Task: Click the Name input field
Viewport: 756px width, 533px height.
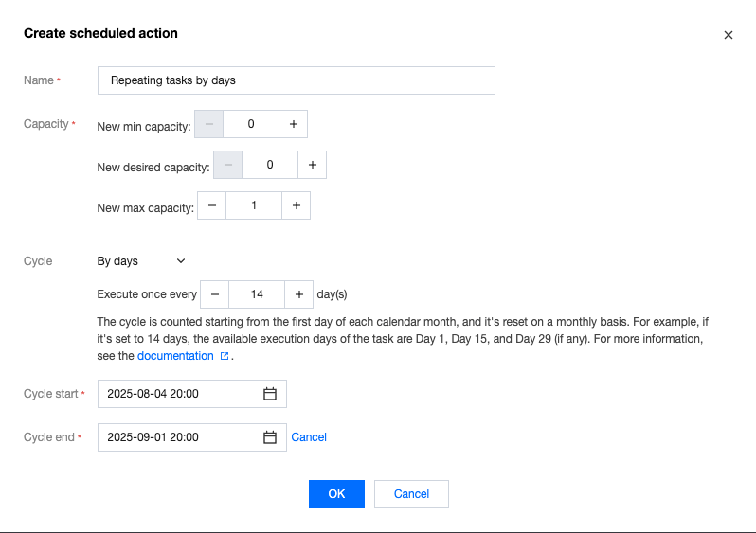Action: click(x=296, y=80)
